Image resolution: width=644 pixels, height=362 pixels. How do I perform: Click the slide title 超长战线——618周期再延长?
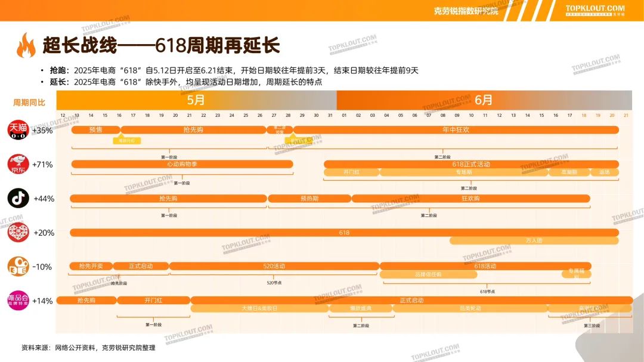click(162, 45)
